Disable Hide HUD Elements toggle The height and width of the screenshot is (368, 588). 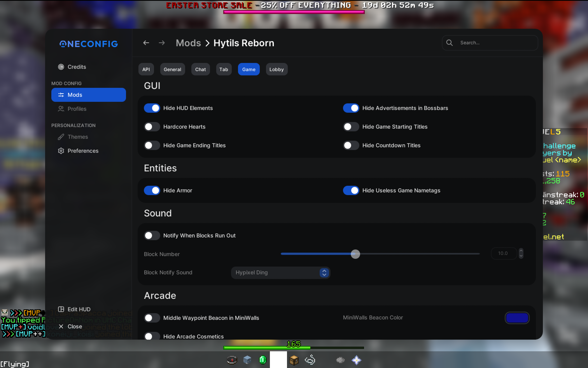(x=152, y=108)
